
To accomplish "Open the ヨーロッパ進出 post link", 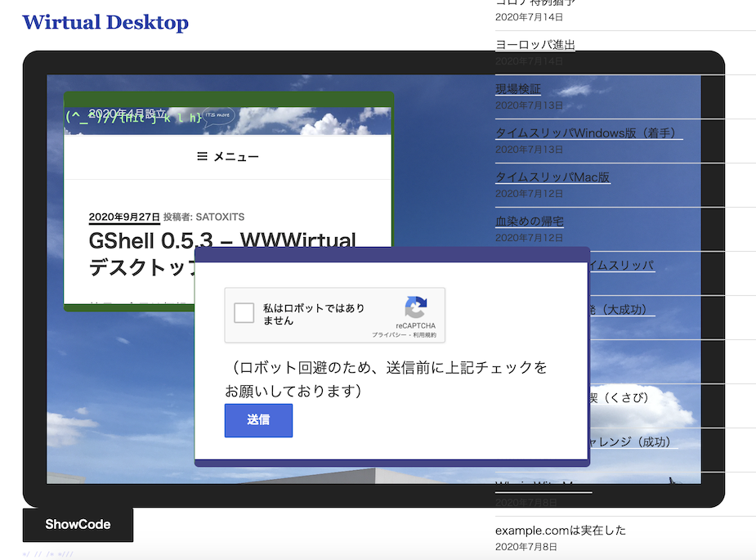I will tap(535, 45).
